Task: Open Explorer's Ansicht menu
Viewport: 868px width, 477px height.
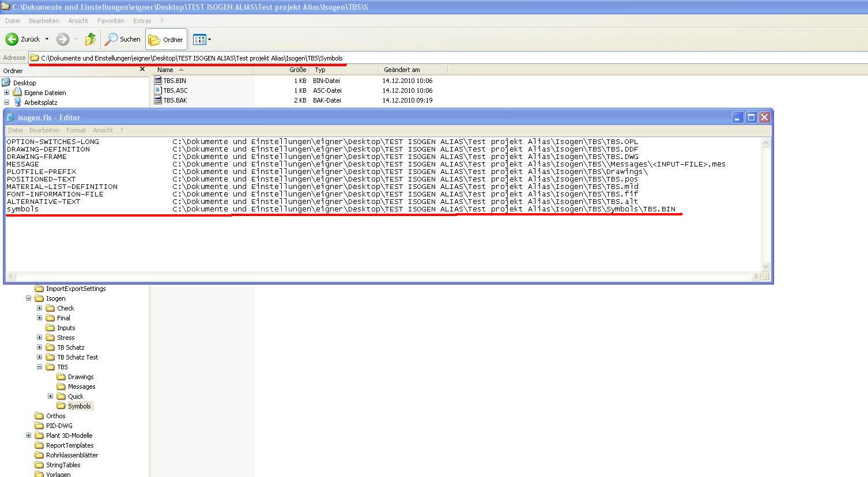Action: pyautogui.click(x=78, y=21)
